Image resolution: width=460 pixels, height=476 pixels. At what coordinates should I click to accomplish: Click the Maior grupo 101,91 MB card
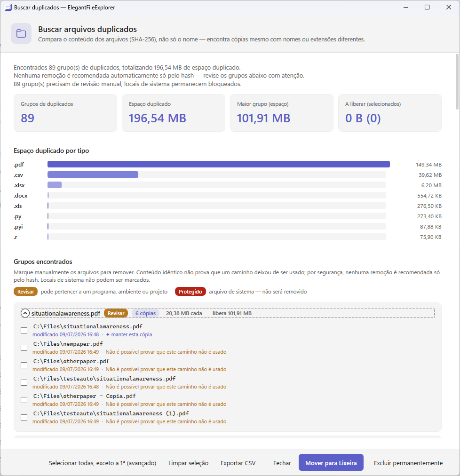click(x=281, y=113)
